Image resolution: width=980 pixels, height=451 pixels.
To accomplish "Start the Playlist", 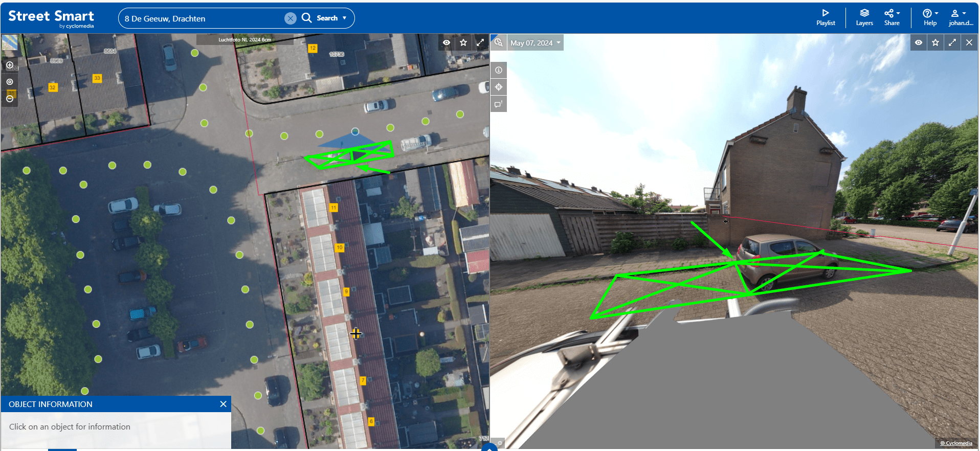I will tap(825, 17).
